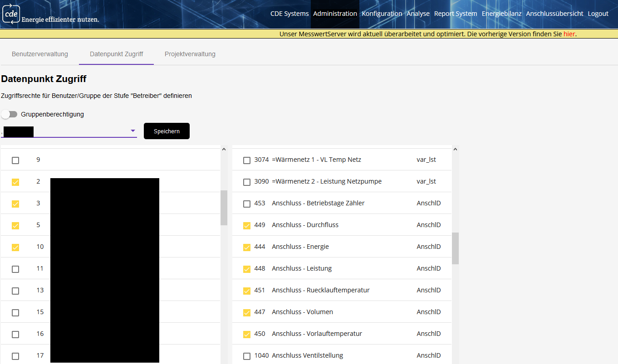
Task: Click scroll up arrow of right list
Action: (455, 149)
